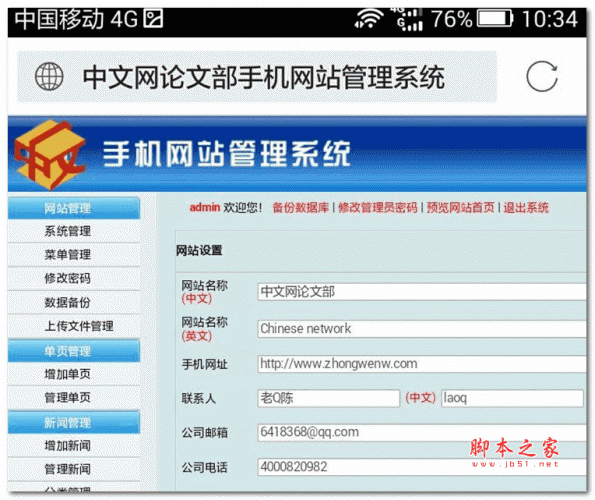Viewport: 595px width, 500px height.
Task: Click the 网站设置 heading
Action: coord(199,251)
